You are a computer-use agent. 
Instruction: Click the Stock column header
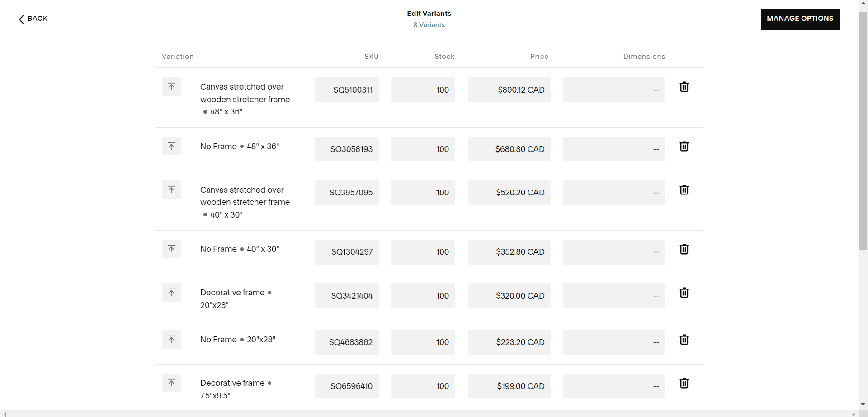(444, 57)
